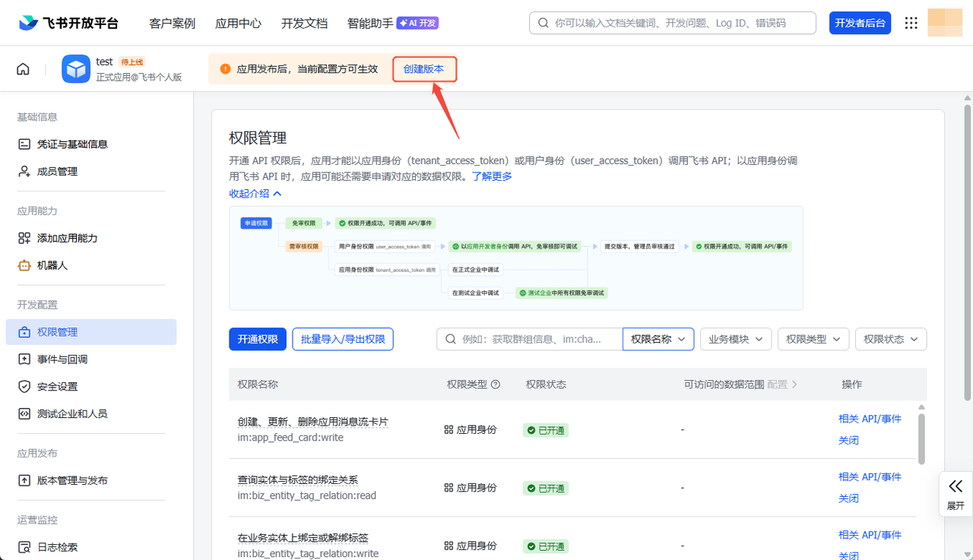This screenshot has width=973, height=560.
Task: Open 开发文档 in the top navigation
Action: point(304,23)
